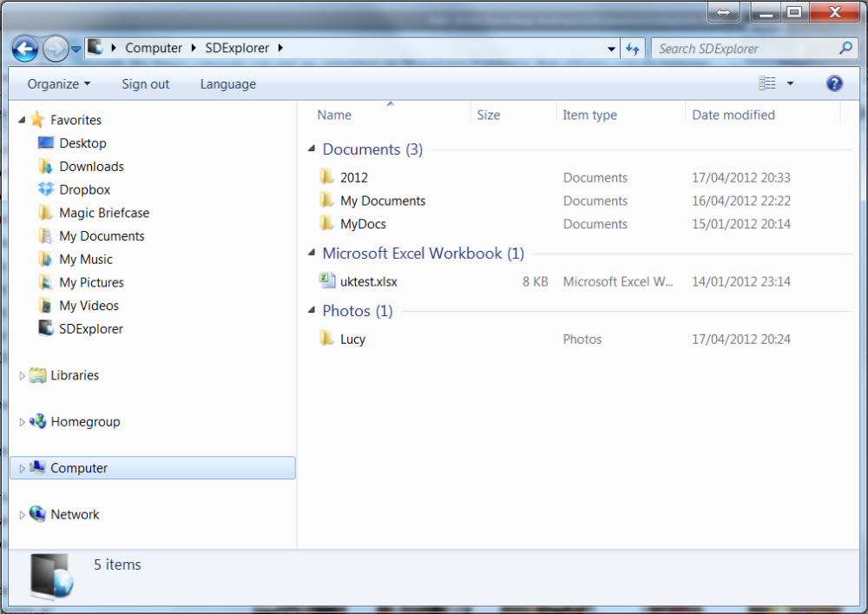
Task: Click the SDExplorer icon in Favorites
Action: pyautogui.click(x=45, y=328)
